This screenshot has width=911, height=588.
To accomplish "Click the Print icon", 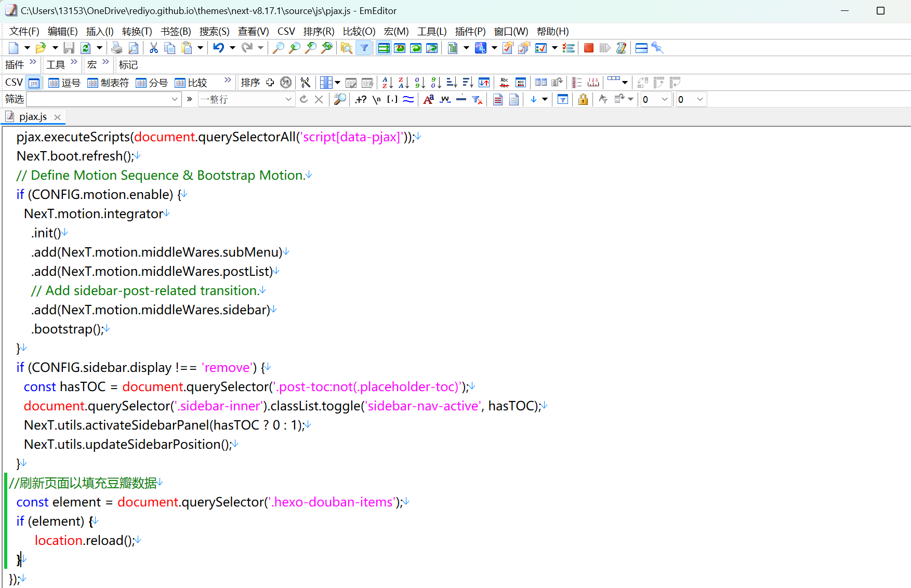I will click(117, 48).
